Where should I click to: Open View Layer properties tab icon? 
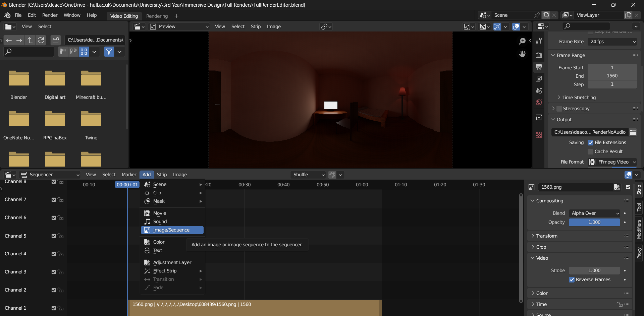pyautogui.click(x=539, y=79)
